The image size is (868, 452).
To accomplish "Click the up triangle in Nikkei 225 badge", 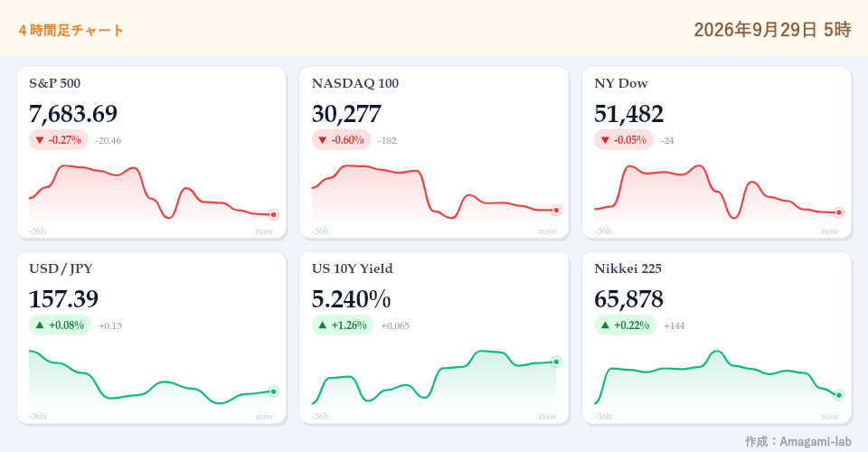I will point(605,325).
